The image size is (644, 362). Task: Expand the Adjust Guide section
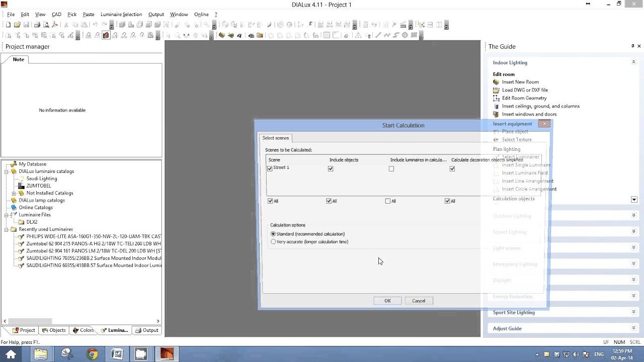[x=633, y=328]
